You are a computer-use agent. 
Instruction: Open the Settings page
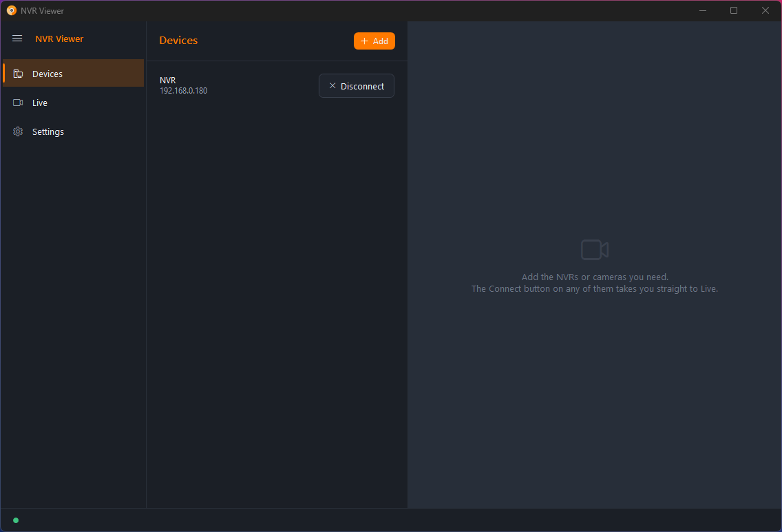tap(73, 131)
